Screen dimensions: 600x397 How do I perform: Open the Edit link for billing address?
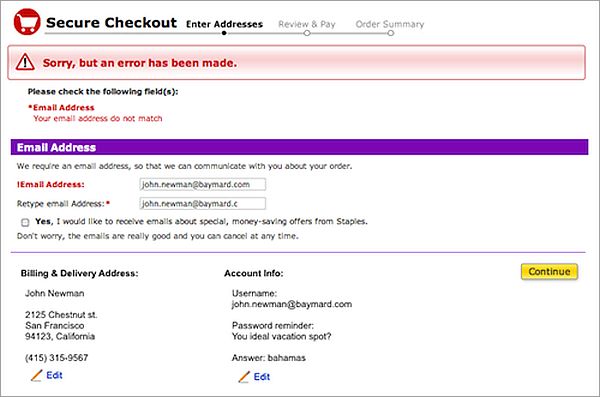pyautogui.click(x=54, y=375)
